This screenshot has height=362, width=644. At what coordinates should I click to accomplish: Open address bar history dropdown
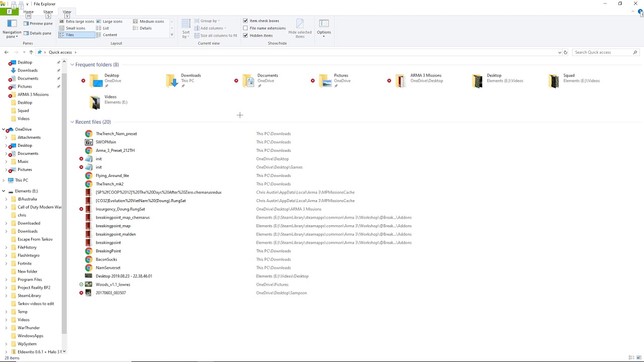559,52
